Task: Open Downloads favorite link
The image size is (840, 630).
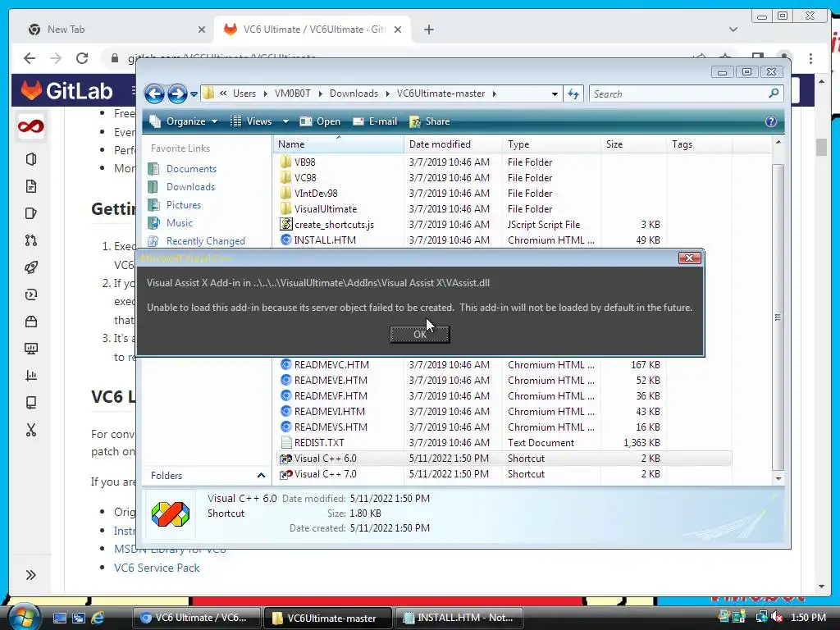Action: (x=190, y=187)
